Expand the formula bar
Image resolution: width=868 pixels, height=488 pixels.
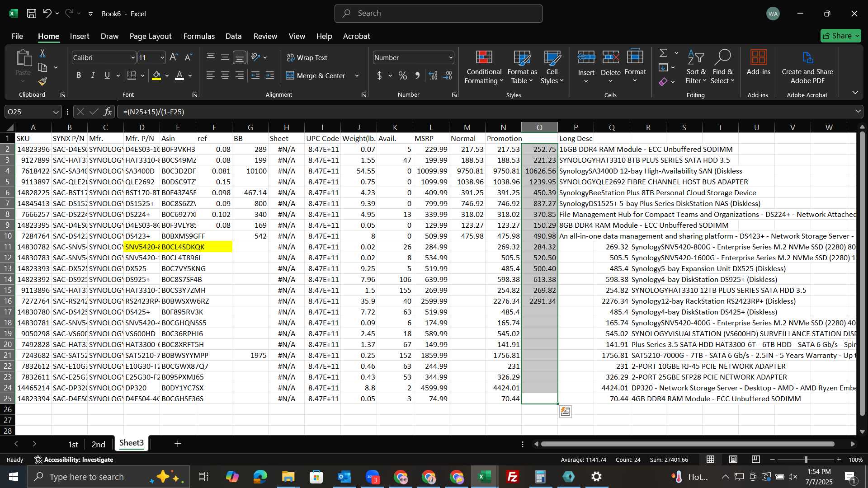[858, 112]
